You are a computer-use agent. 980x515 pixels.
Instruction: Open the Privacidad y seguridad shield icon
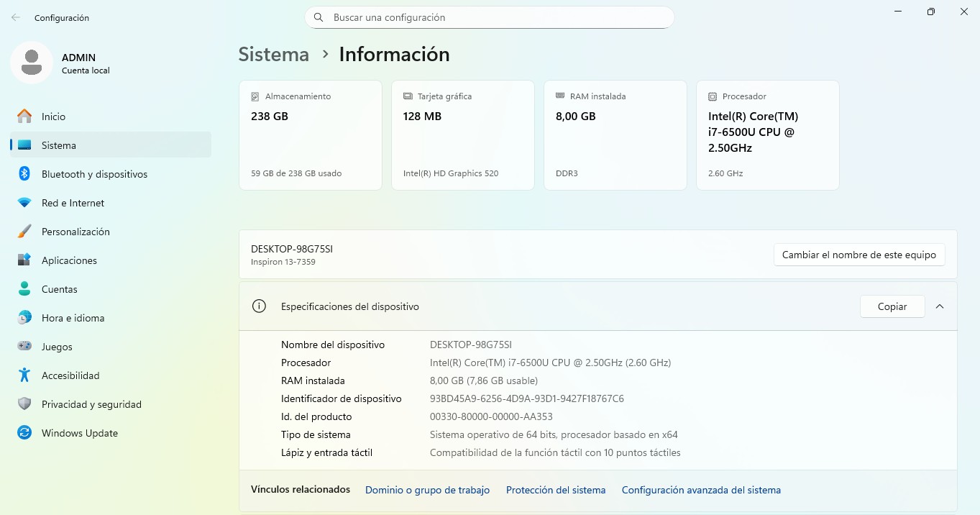click(24, 404)
